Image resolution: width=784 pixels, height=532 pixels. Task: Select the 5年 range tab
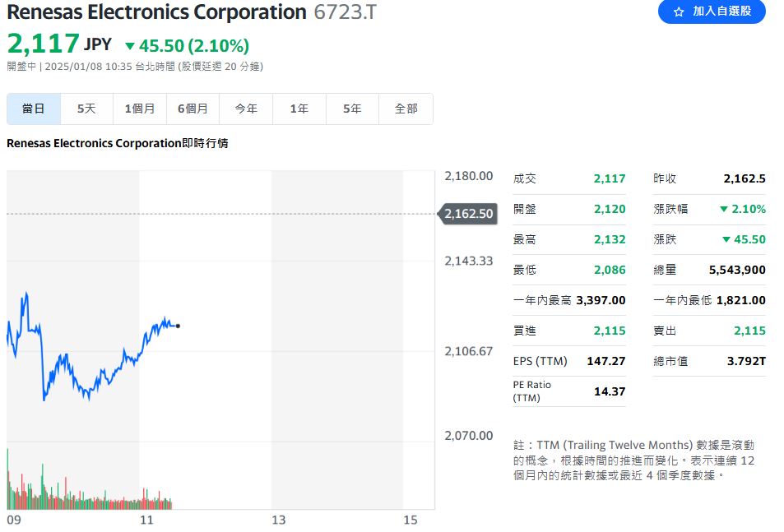click(352, 109)
